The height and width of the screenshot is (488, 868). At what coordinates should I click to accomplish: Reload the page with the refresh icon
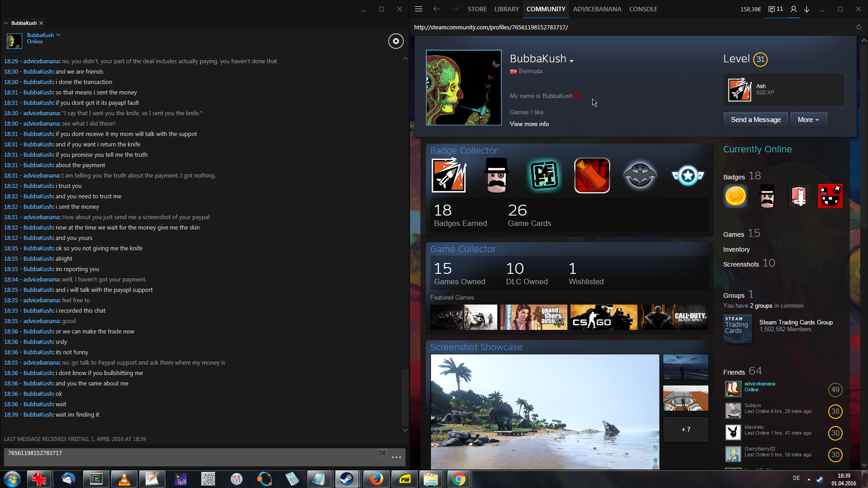859,27
